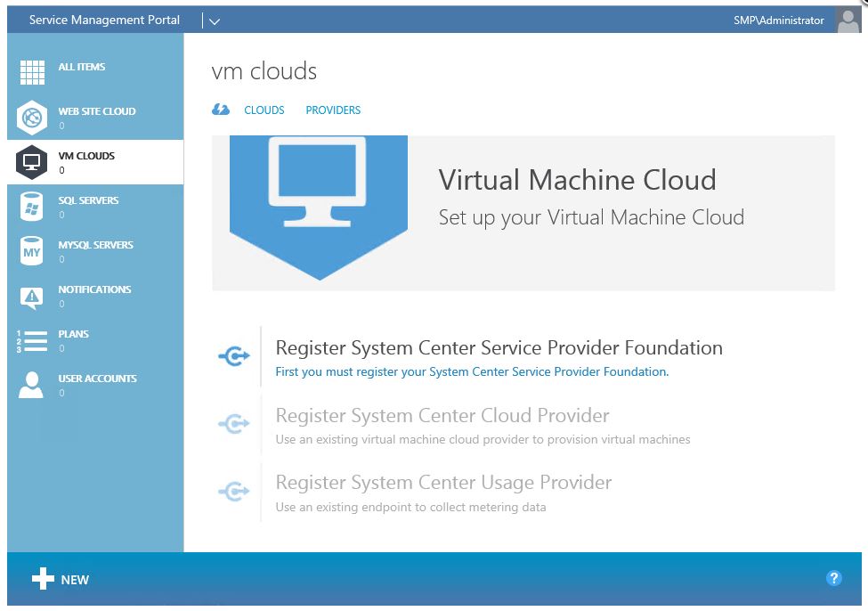Viewport: 868px width, 611px height.
Task: Open the help question mark icon
Action: pyautogui.click(x=833, y=578)
